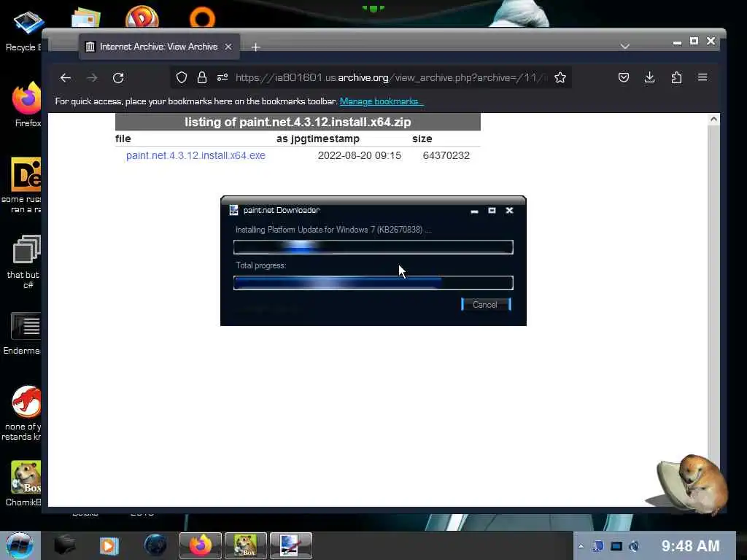
Task: Download paint.net.4.3.12.install.x64.exe link
Action: click(x=196, y=155)
